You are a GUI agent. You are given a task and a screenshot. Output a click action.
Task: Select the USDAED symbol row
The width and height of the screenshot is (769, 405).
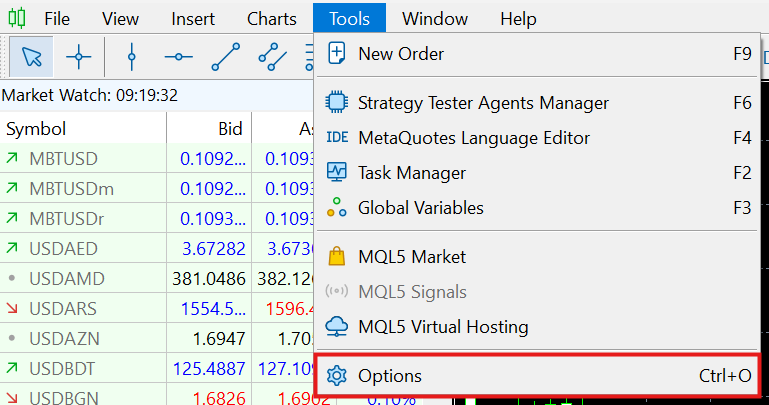point(156,248)
